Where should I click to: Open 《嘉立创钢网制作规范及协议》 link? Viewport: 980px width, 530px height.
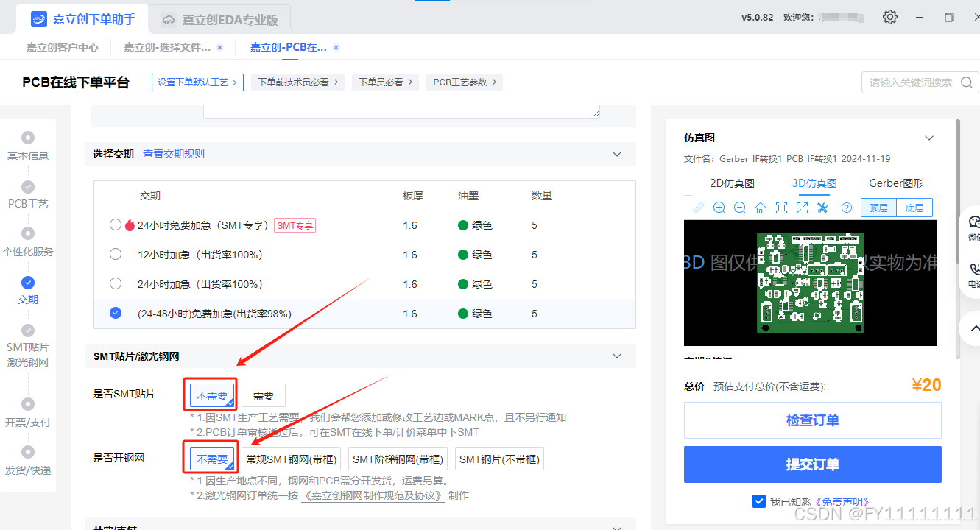(x=373, y=495)
